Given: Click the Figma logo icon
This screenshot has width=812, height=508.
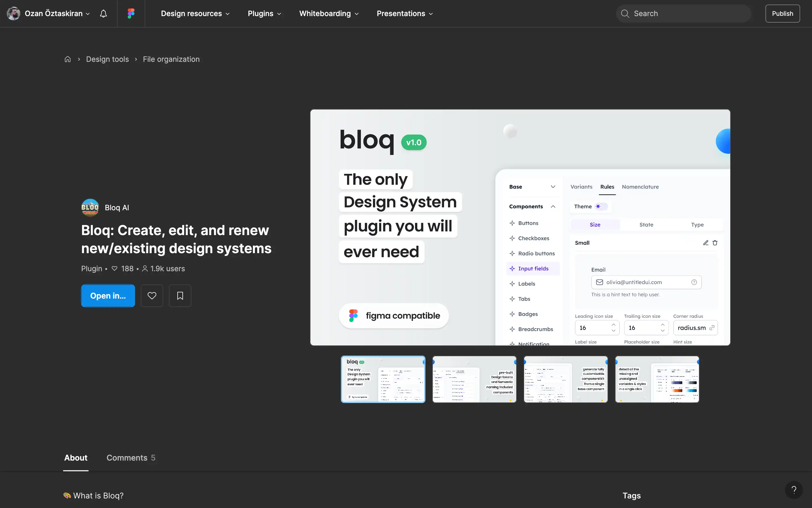Looking at the screenshot, I should coord(131,14).
